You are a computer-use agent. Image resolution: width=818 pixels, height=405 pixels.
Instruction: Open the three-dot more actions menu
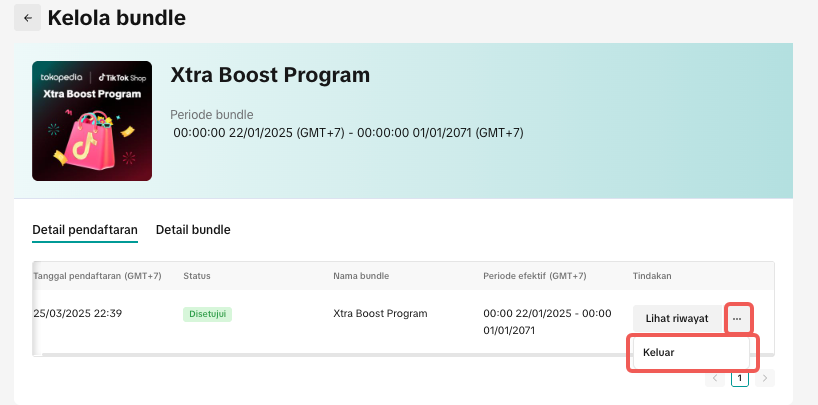tap(737, 319)
